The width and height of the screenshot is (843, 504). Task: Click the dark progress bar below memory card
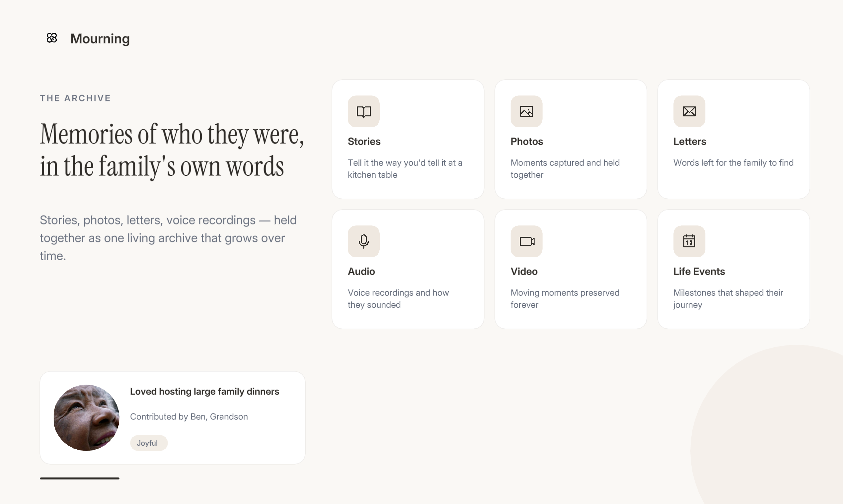pyautogui.click(x=80, y=478)
